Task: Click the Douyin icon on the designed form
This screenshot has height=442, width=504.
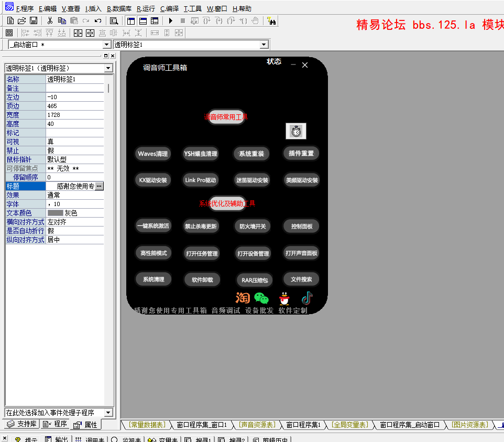Action: (306, 297)
